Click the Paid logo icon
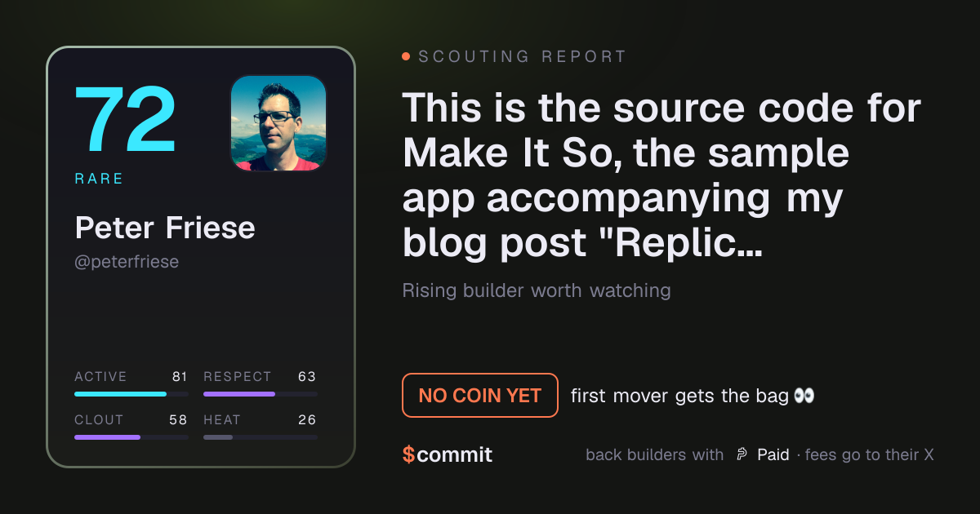Screen dimensions: 980x514 tap(742, 454)
